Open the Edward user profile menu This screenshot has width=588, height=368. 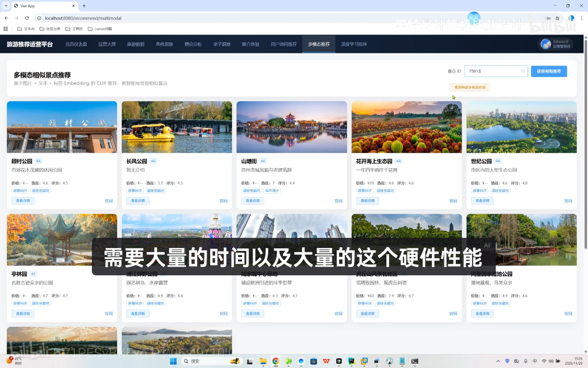[556, 44]
